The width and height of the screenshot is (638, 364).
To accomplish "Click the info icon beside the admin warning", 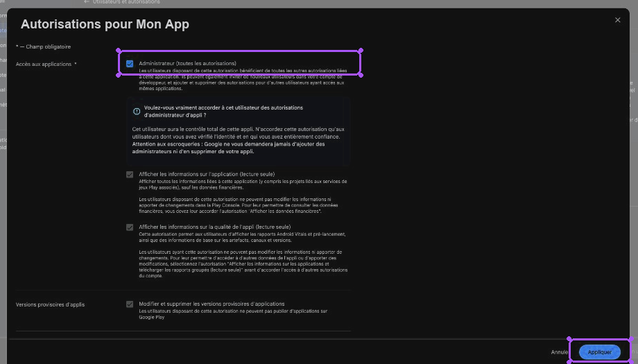I will tap(137, 111).
